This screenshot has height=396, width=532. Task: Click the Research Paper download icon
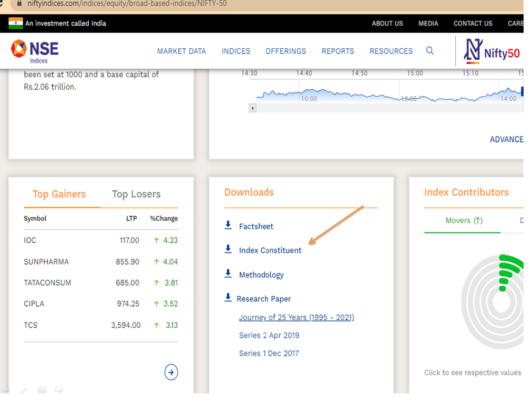point(228,297)
